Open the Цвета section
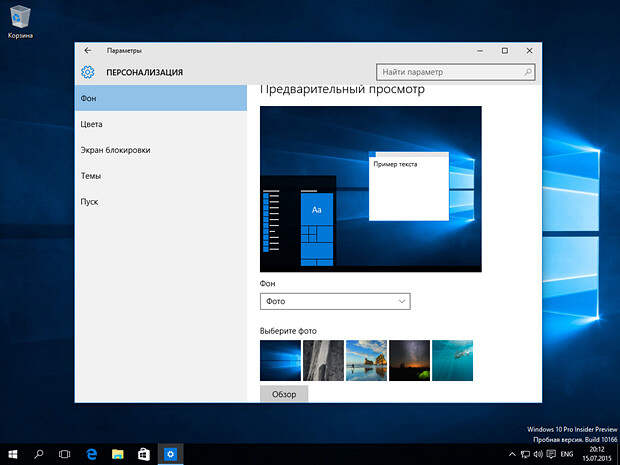This screenshot has height=465, width=620. (x=161, y=124)
